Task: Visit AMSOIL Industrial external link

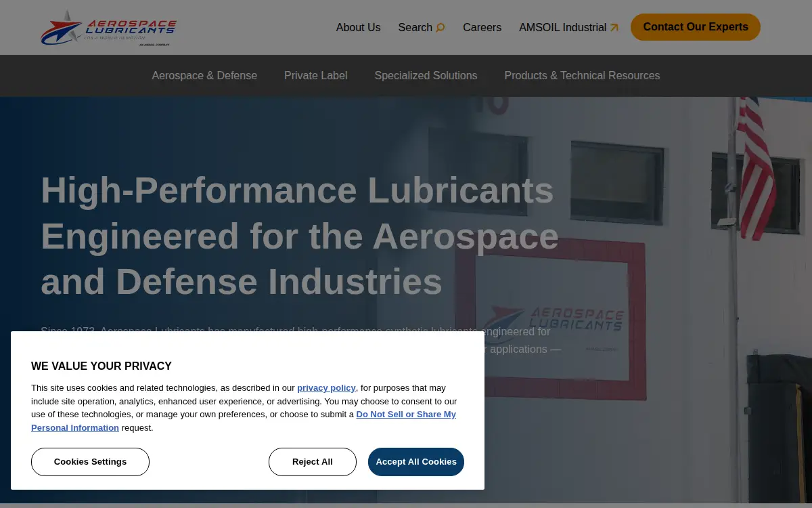Action: pos(568,28)
